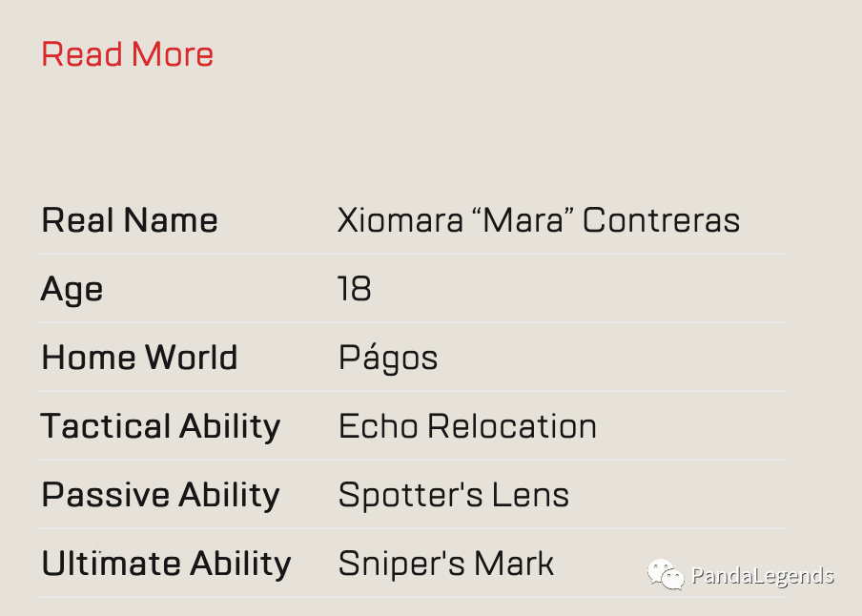862x616 pixels.
Task: Click the word Relocation in tactical row
Action: (512, 426)
